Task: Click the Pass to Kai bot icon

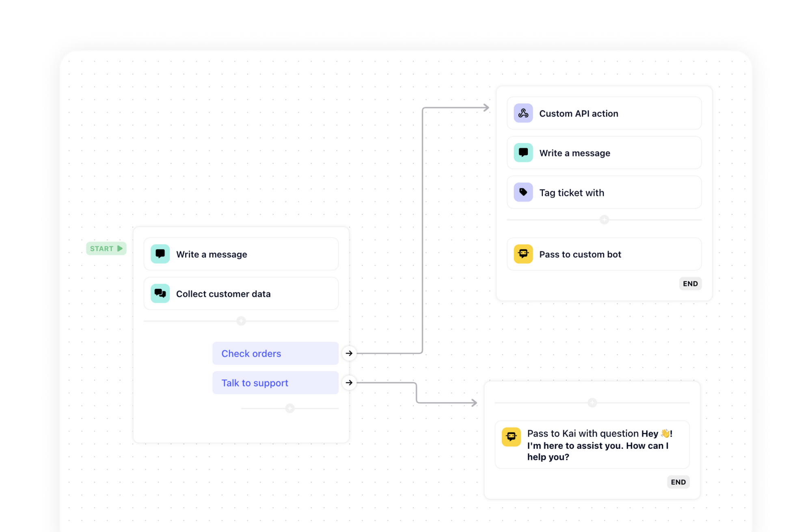Action: 511,437
